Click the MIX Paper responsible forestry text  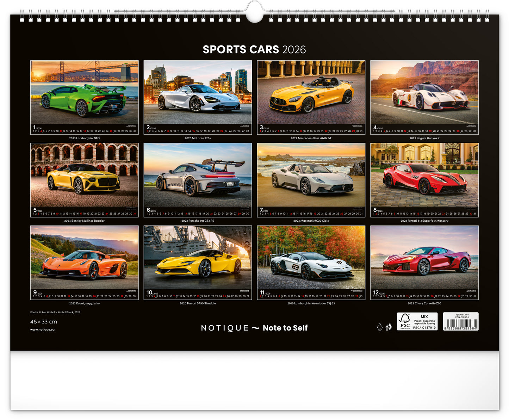[x=424, y=321]
